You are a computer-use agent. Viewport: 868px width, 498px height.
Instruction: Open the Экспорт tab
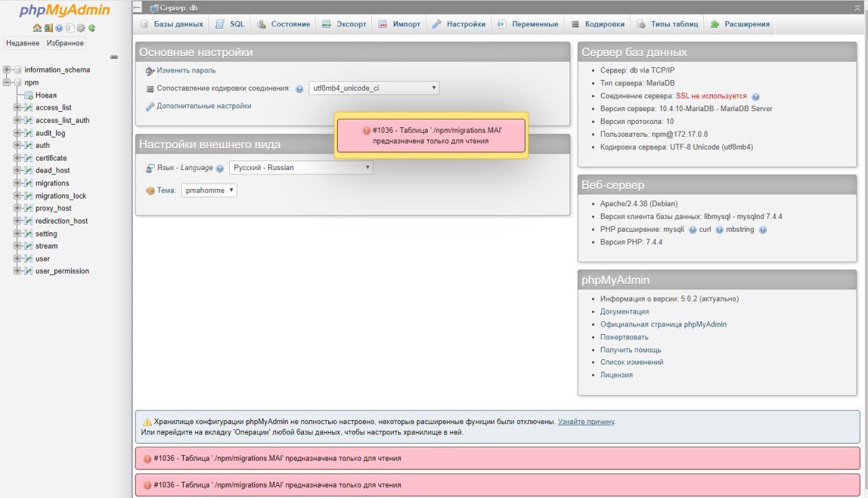tap(344, 24)
